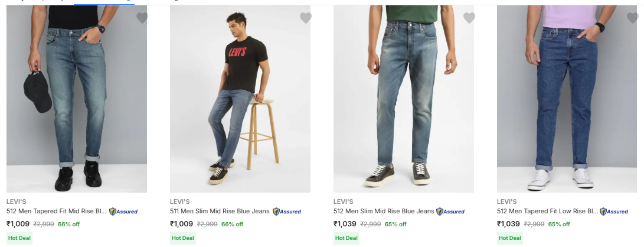
Task: Click LEVI'S brand name on fourth product
Action: [506, 201]
